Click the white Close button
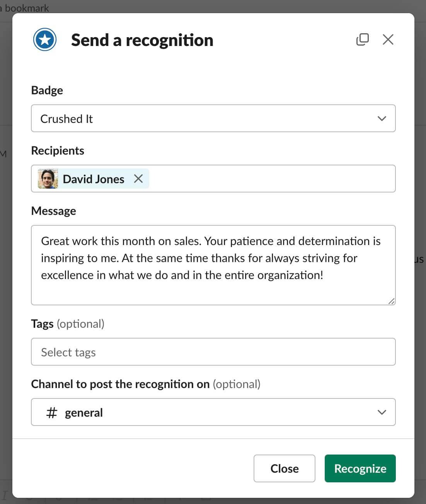The width and height of the screenshot is (426, 504). [x=285, y=468]
